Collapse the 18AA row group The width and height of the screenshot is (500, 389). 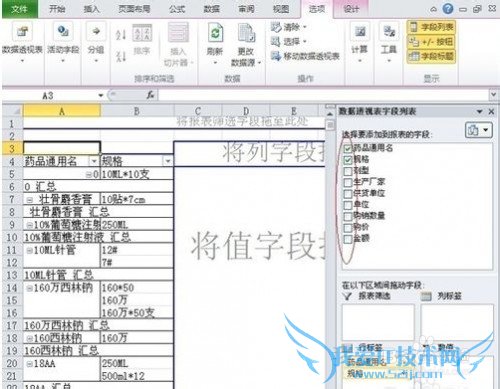pos(29,364)
